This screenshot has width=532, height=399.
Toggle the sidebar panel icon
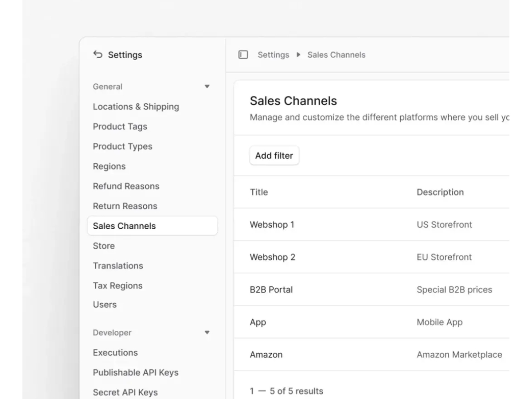click(x=243, y=55)
